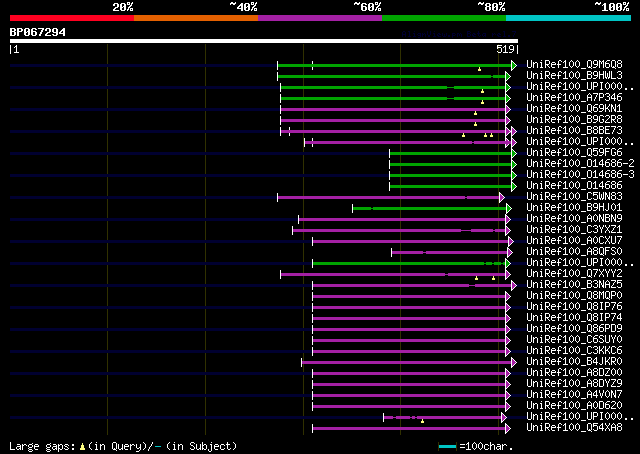640x454 pixels.
Task: Click the purple alignment bar for C6SUY0
Action: [409, 340]
